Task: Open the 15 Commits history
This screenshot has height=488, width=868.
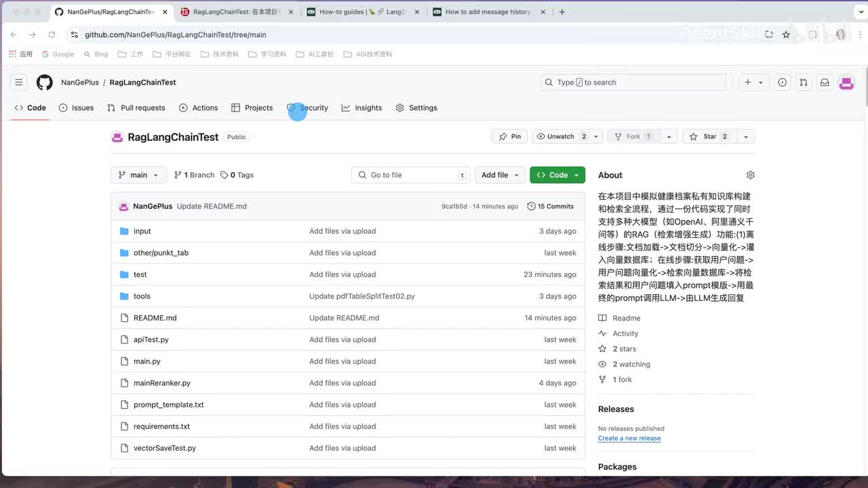Action: click(551, 206)
